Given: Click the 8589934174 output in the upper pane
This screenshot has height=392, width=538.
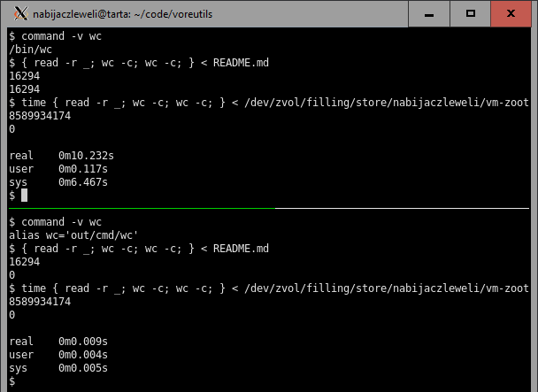Looking at the screenshot, I should [40, 116].
